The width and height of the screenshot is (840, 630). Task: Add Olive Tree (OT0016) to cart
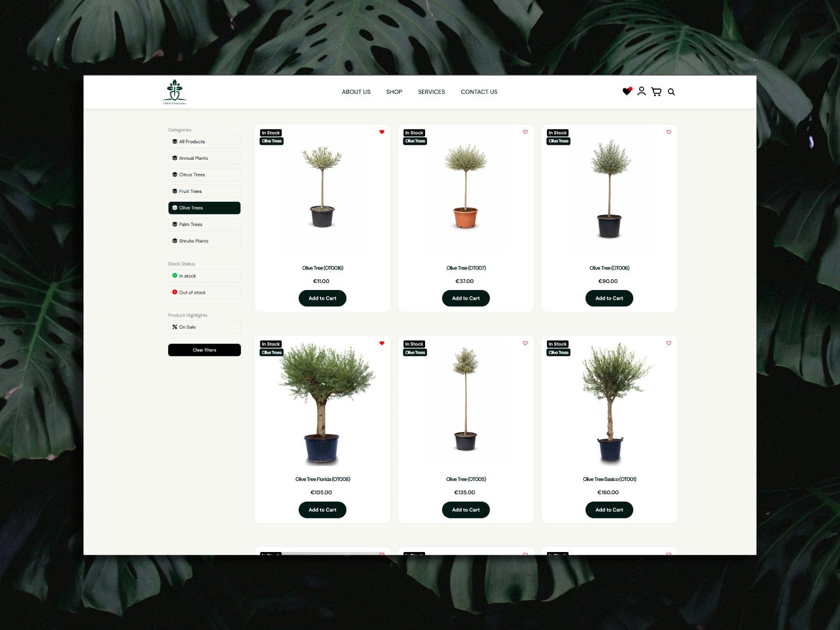(x=322, y=298)
